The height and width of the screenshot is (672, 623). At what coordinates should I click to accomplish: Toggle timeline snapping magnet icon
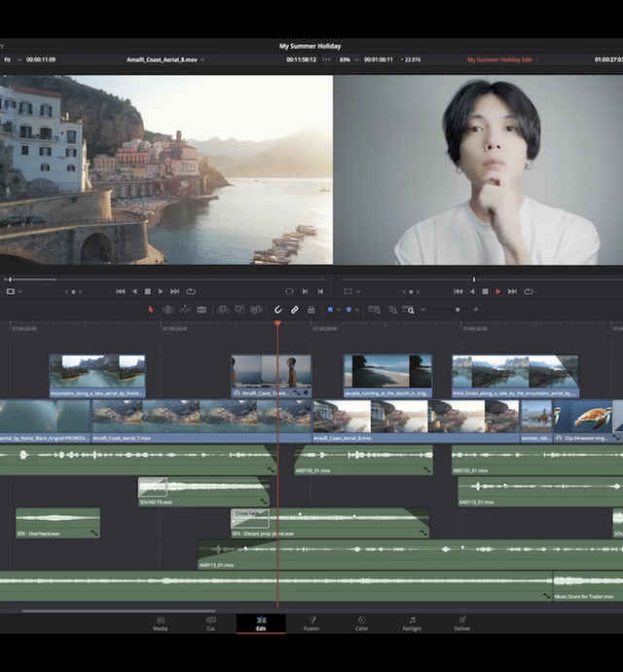[x=277, y=310]
